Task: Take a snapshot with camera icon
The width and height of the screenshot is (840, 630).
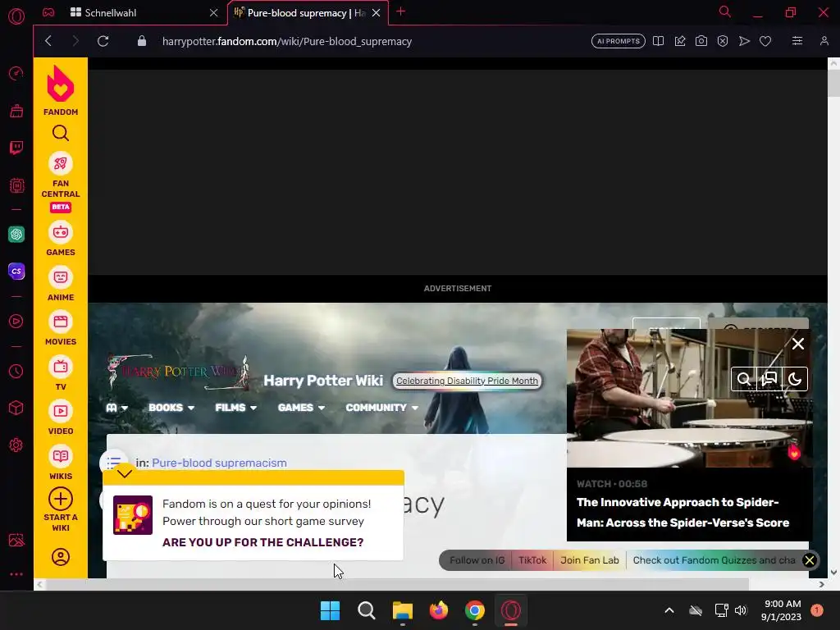Action: click(701, 41)
